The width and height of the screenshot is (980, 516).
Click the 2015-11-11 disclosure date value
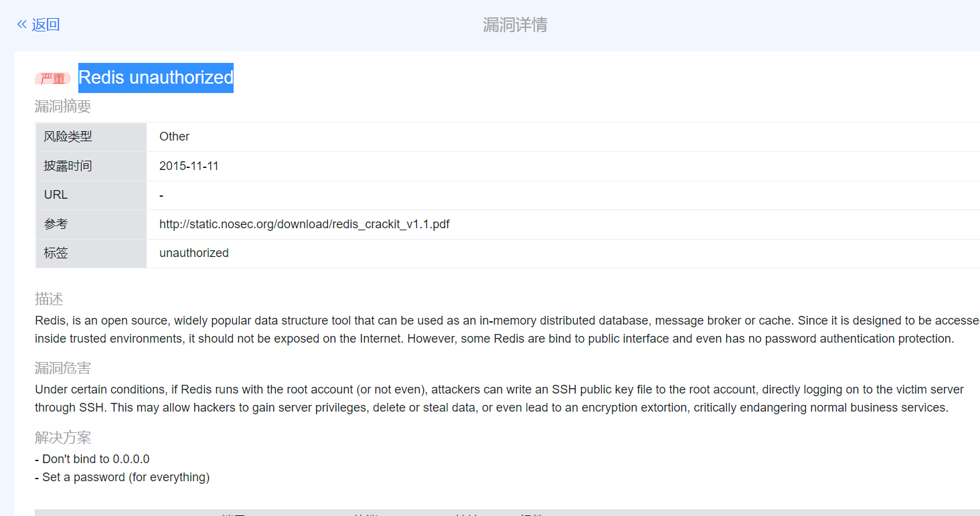[188, 165]
